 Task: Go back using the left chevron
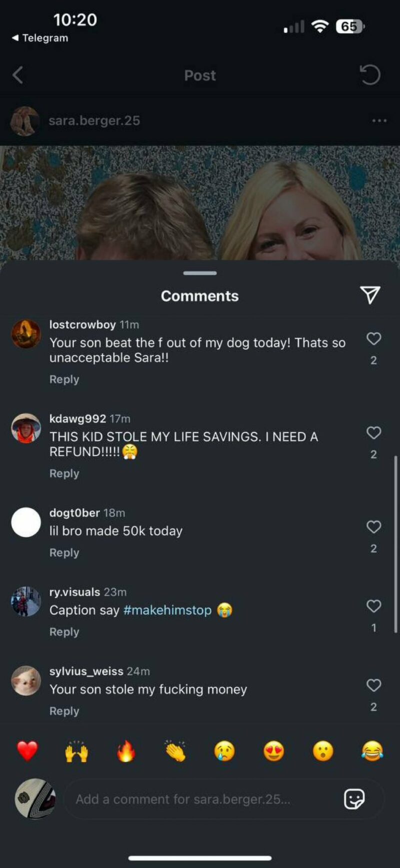(x=18, y=75)
